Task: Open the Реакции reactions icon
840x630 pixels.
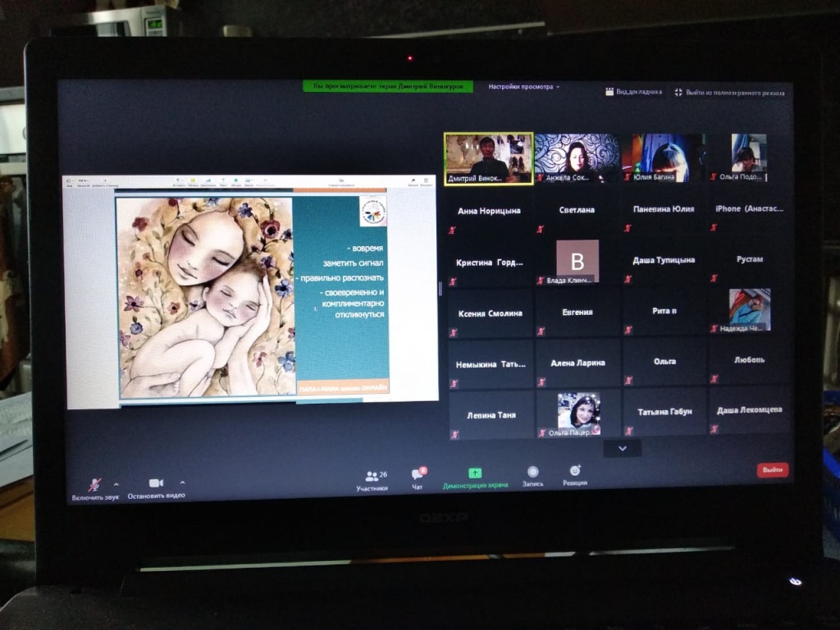Action: [x=575, y=471]
